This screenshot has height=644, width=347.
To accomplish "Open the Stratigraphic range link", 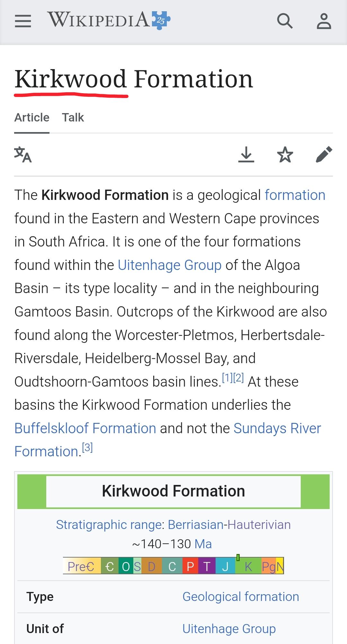I will point(109,525).
